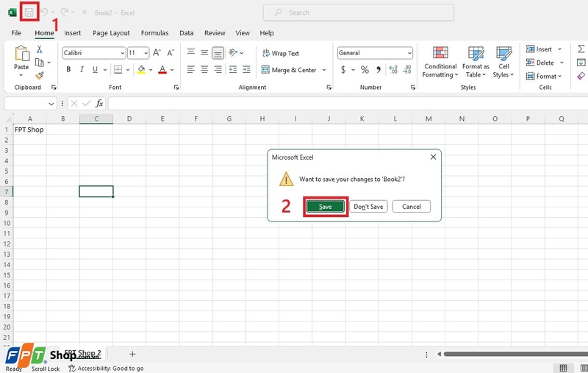Click the Align Left icon

pyautogui.click(x=191, y=69)
